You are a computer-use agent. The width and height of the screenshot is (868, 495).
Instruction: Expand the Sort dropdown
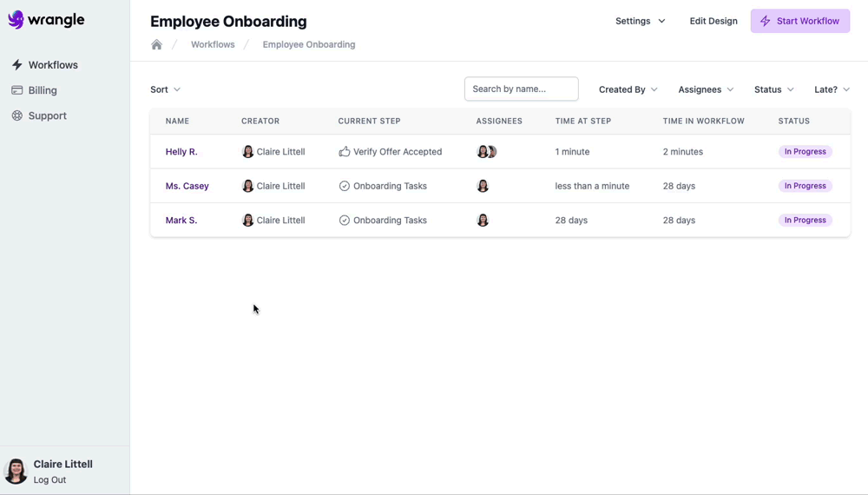tap(165, 89)
